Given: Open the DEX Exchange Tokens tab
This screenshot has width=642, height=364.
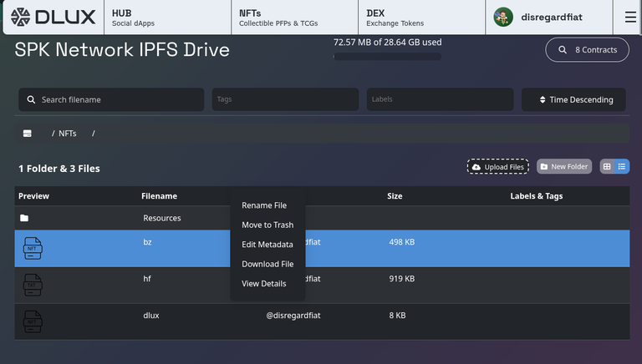Looking at the screenshot, I should (421, 18).
